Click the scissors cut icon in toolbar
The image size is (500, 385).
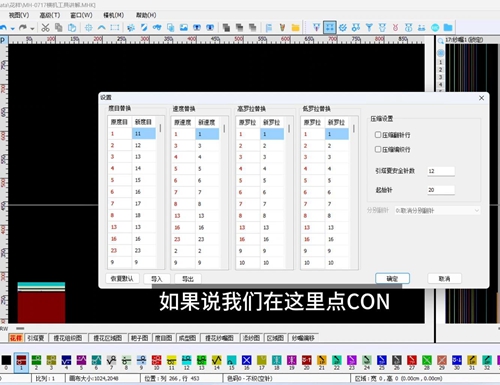(x=45, y=27)
